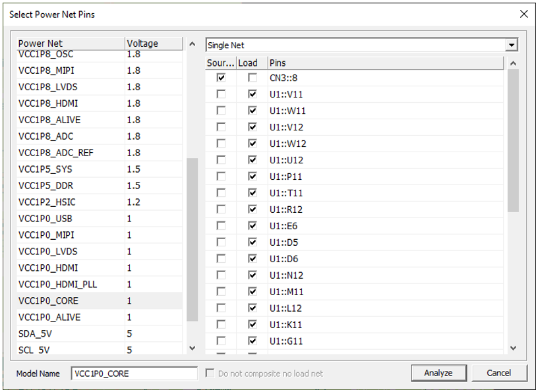Click the Analyze button
538x392 pixels.
pyautogui.click(x=438, y=373)
